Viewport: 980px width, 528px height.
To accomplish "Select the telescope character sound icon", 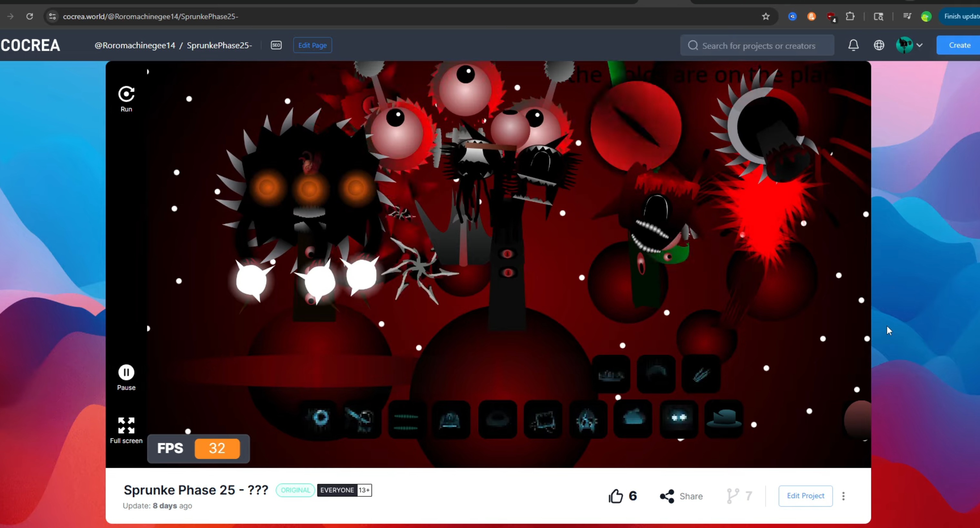I will tap(362, 419).
